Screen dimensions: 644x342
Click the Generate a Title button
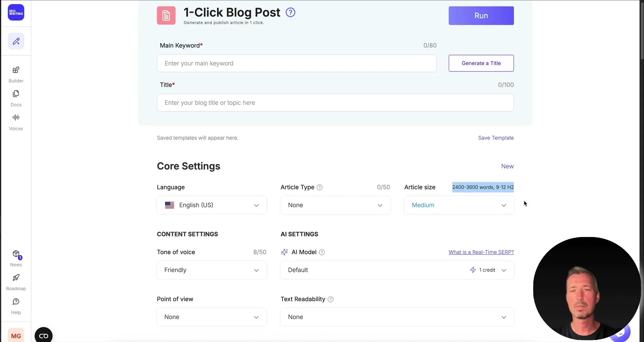pyautogui.click(x=481, y=63)
